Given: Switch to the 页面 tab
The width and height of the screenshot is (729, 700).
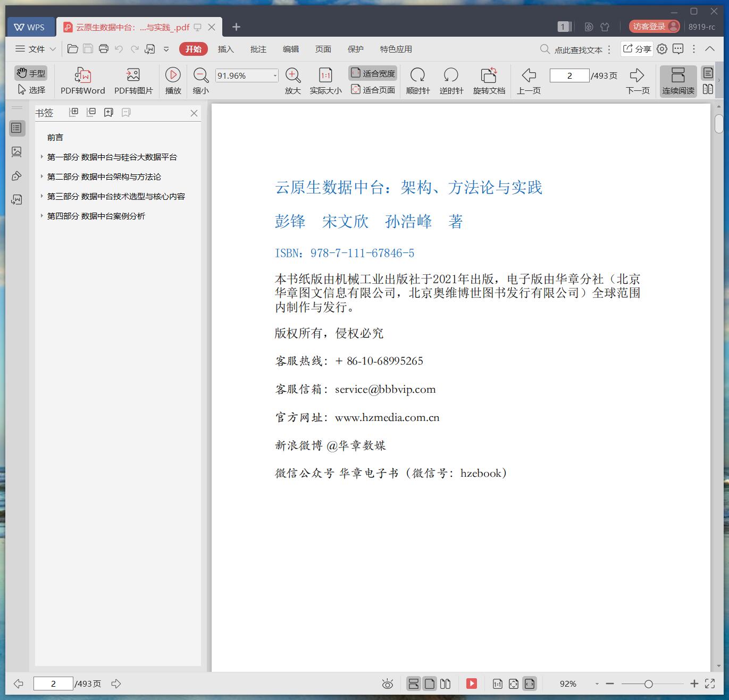Looking at the screenshot, I should point(323,49).
